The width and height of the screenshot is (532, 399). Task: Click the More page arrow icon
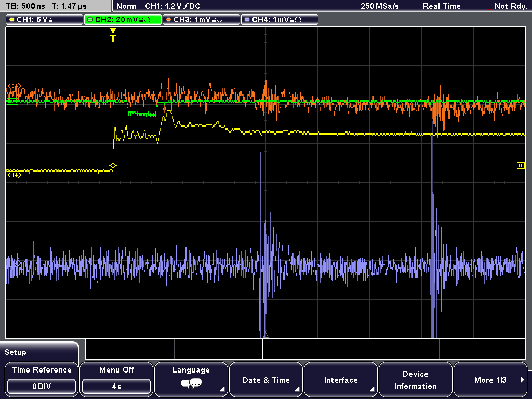[522, 380]
